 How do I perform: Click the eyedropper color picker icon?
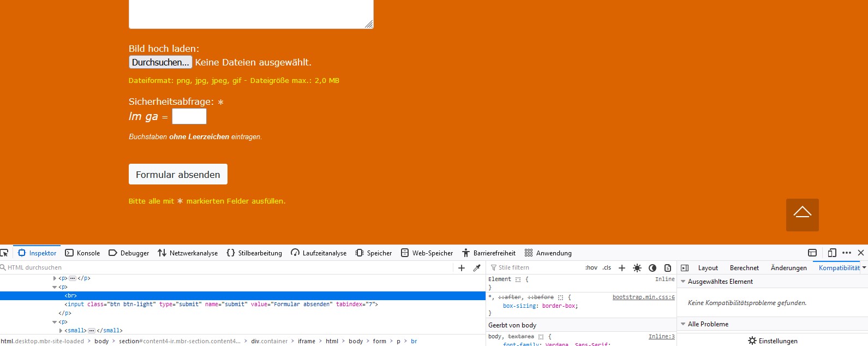pos(477,268)
